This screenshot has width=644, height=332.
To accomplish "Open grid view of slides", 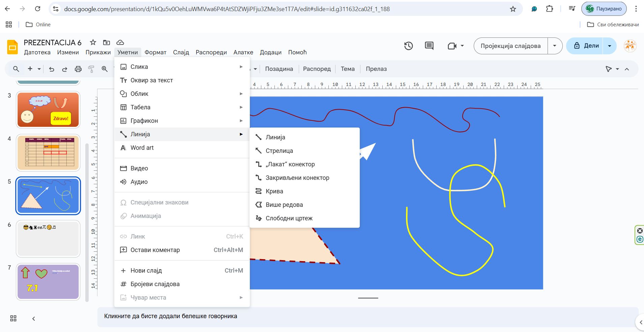I will 13,319.
